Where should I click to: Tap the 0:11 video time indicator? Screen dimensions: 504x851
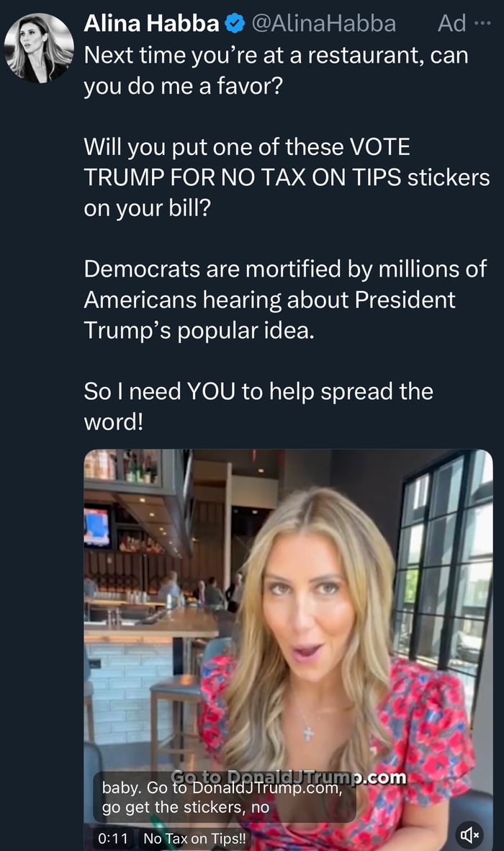point(114,839)
